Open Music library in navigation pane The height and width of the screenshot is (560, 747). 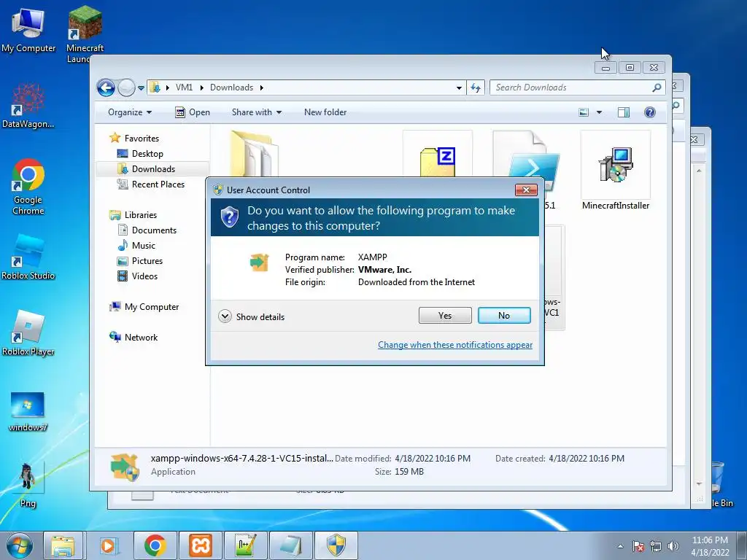[136, 246]
